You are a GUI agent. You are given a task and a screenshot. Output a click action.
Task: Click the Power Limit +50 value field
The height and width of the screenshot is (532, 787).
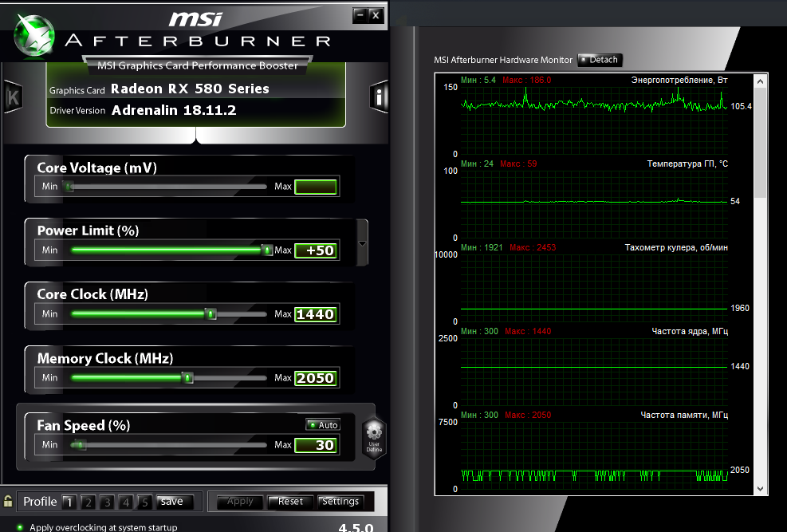tap(316, 250)
